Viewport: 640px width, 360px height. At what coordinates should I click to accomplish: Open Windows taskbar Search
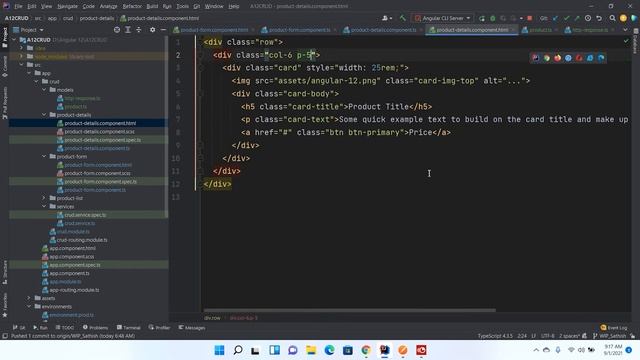[238, 350]
